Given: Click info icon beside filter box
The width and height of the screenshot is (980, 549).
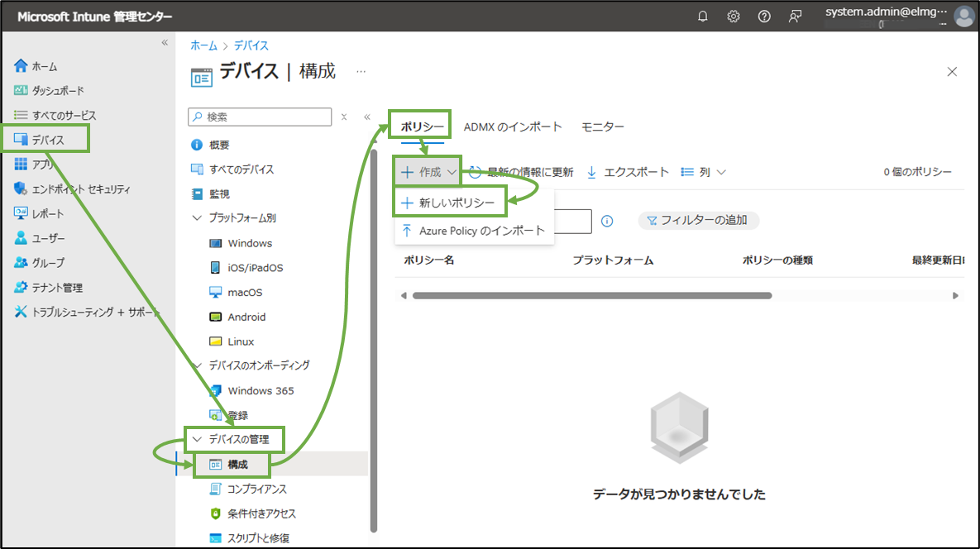Looking at the screenshot, I should pos(607,221).
